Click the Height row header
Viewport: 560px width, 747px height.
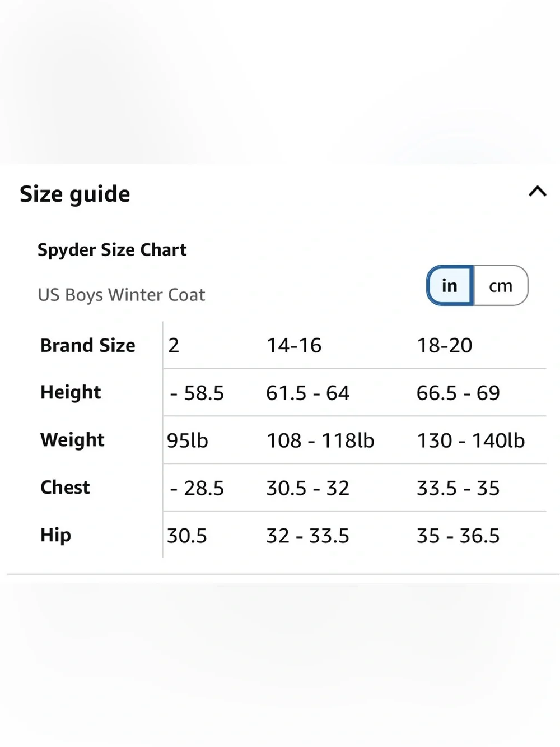coord(71,392)
